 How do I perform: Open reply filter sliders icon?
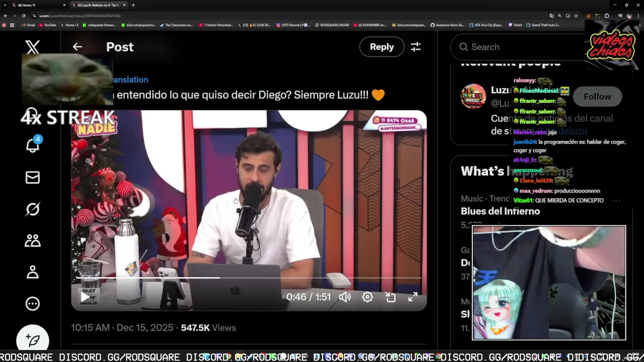click(x=416, y=47)
